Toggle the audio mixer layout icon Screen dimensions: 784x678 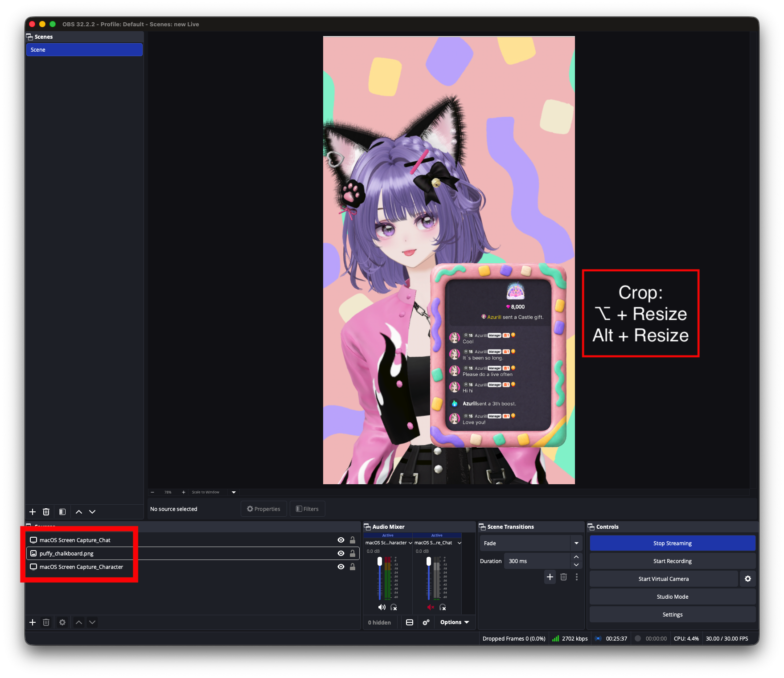[x=410, y=622]
